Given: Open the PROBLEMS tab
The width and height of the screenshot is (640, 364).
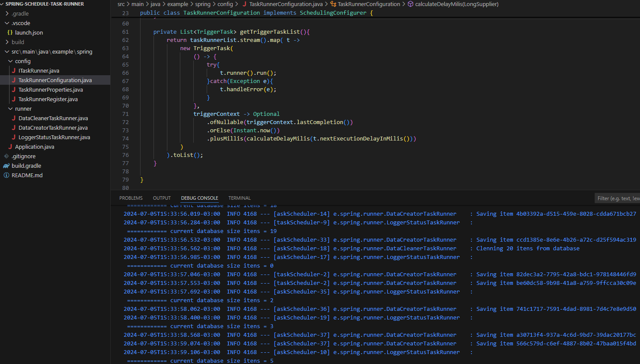Looking at the screenshot, I should click(131, 198).
